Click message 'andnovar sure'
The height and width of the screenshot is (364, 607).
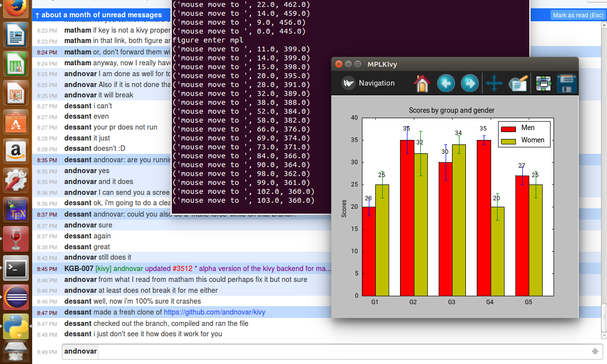click(x=88, y=225)
